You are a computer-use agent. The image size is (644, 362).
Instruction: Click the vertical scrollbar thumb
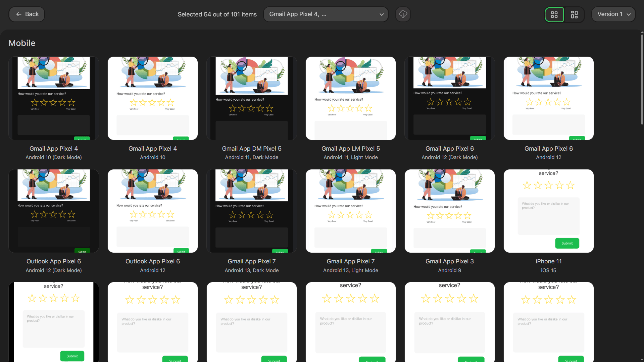(642, 79)
